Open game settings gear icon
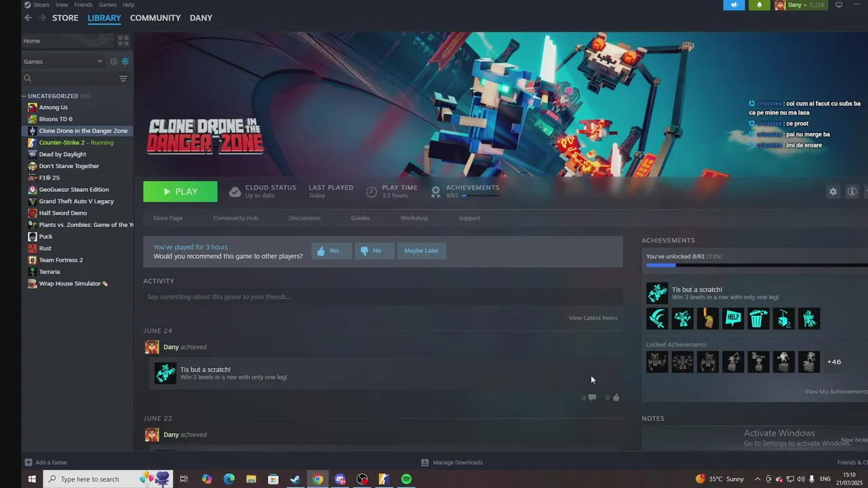This screenshot has width=868, height=488. tap(833, 192)
